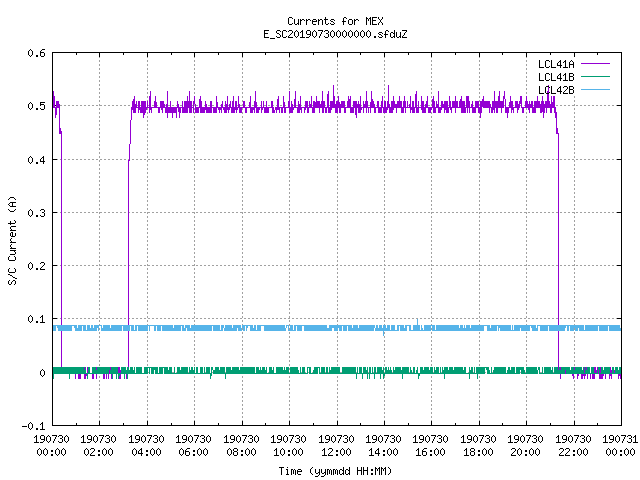This screenshot has width=640, height=480.
Task: Click the x-axis tick label 190730 16:00
Action: (431, 445)
